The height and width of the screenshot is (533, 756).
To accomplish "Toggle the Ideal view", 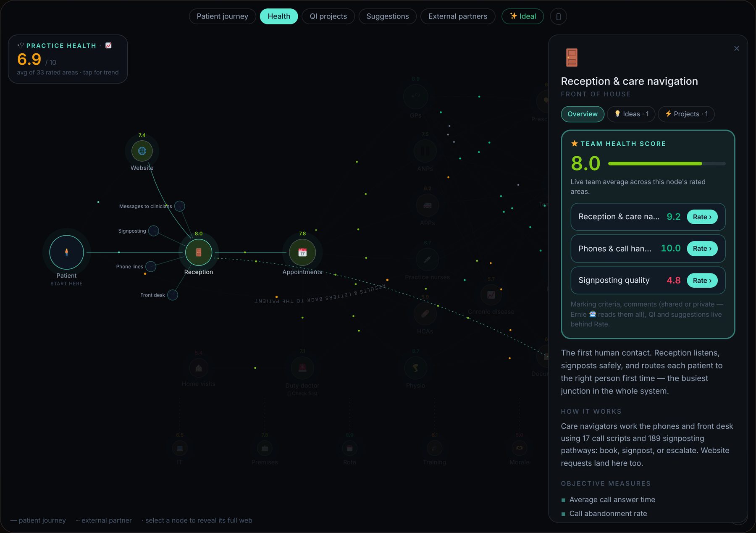I will (x=522, y=16).
